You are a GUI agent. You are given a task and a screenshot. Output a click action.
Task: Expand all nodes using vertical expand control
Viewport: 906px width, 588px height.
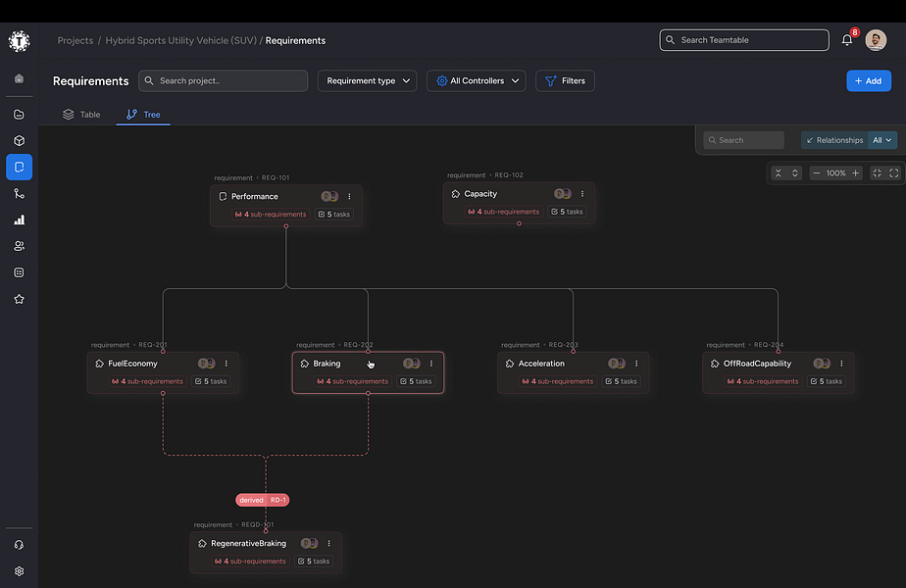click(794, 172)
